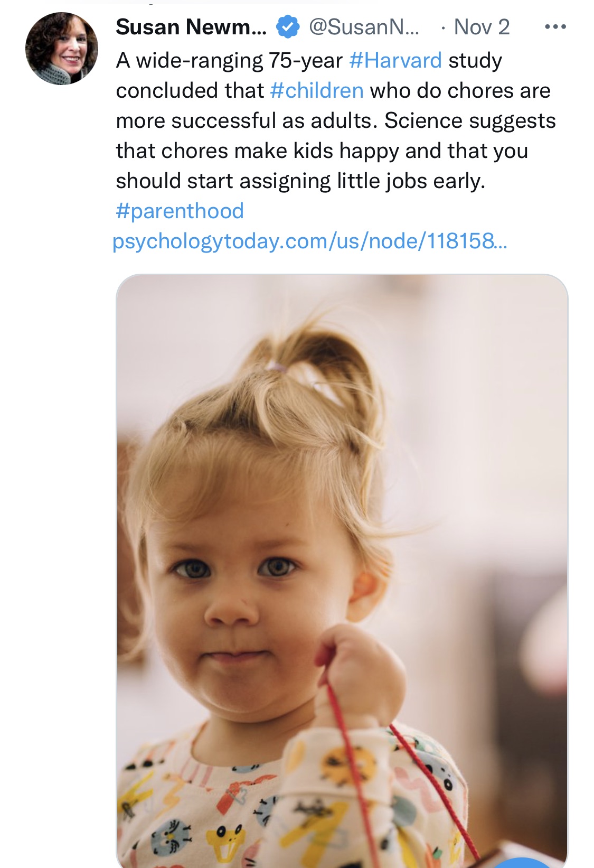The height and width of the screenshot is (868, 594).
Task: Open the #parenthood hashtag
Action: (x=180, y=211)
